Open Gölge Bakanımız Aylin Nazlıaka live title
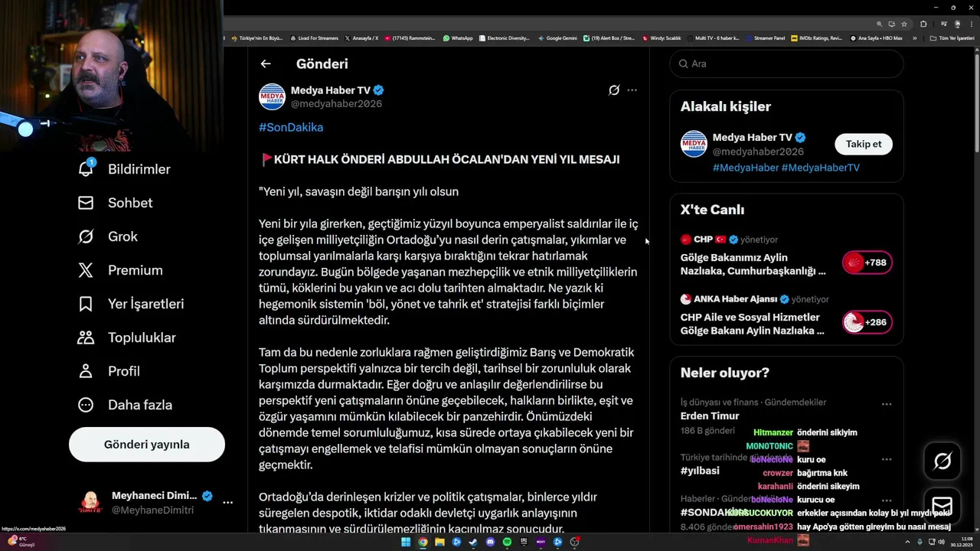Viewport: 980px width, 551px height. tap(753, 264)
